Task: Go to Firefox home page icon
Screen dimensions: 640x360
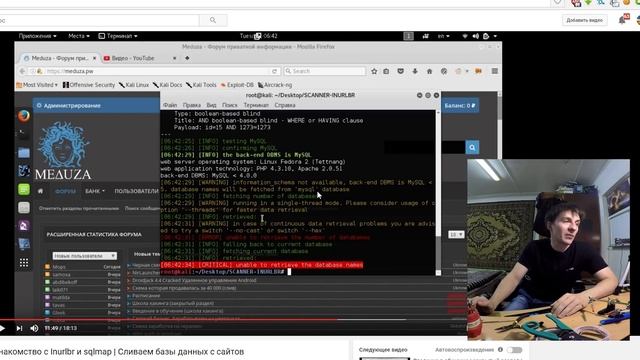Action: point(429,71)
